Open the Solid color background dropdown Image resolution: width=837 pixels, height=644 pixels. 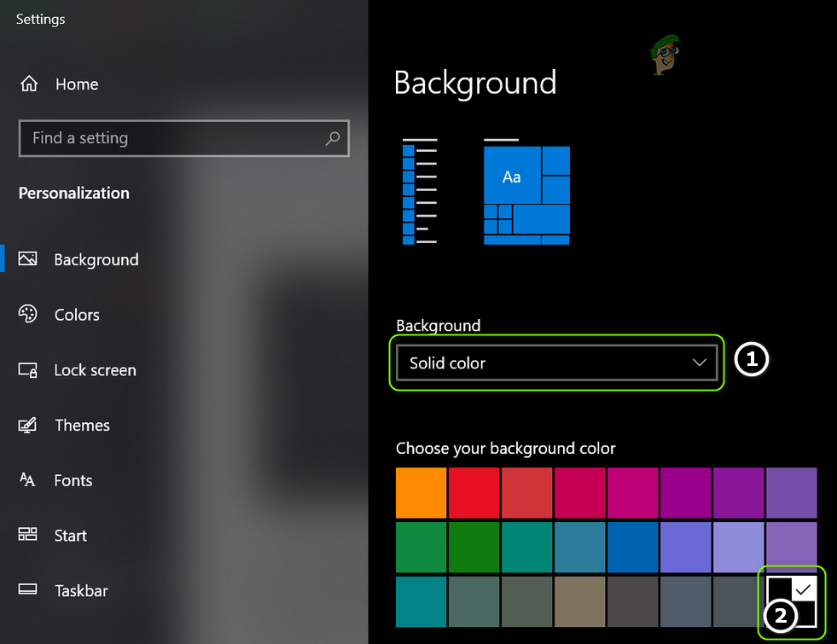[555, 363]
